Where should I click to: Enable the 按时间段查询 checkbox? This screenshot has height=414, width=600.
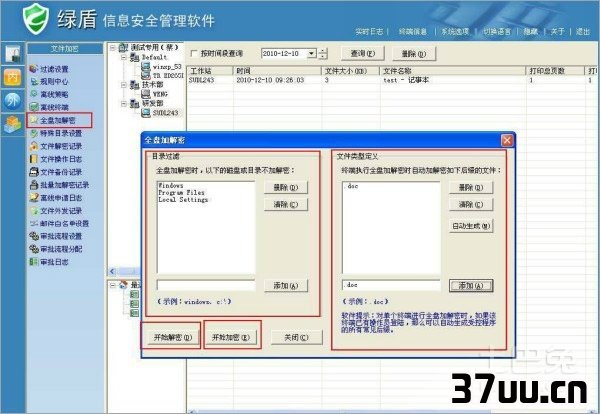point(194,54)
